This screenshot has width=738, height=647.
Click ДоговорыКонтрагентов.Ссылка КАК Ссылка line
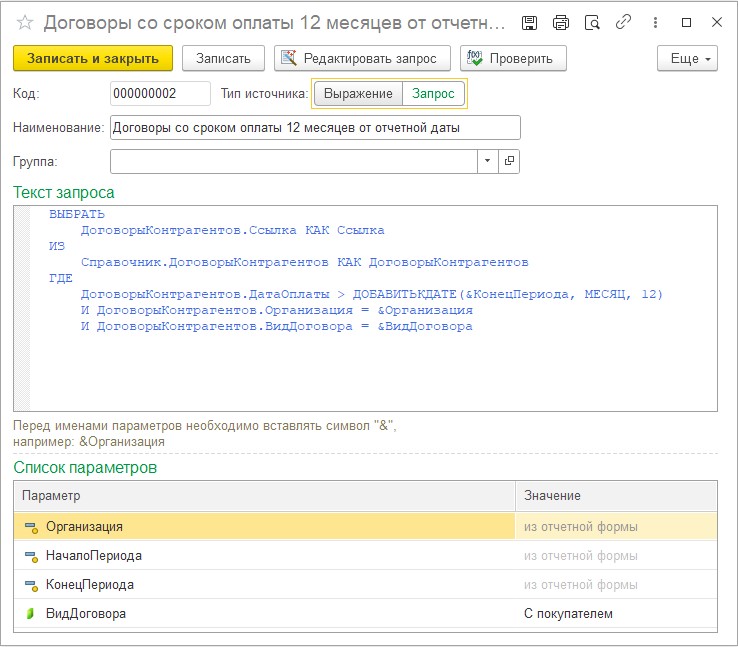tap(233, 230)
